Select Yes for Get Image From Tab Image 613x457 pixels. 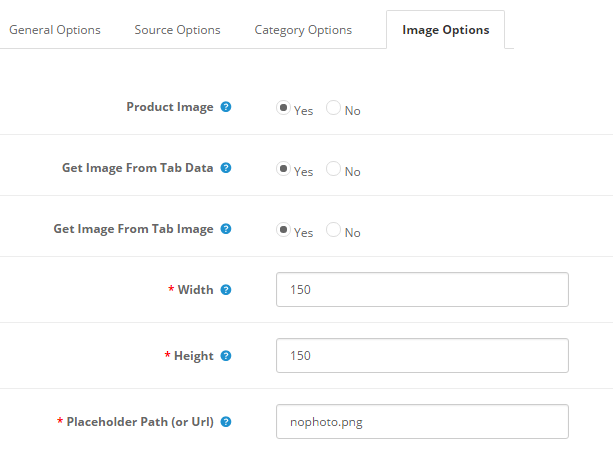coord(284,231)
